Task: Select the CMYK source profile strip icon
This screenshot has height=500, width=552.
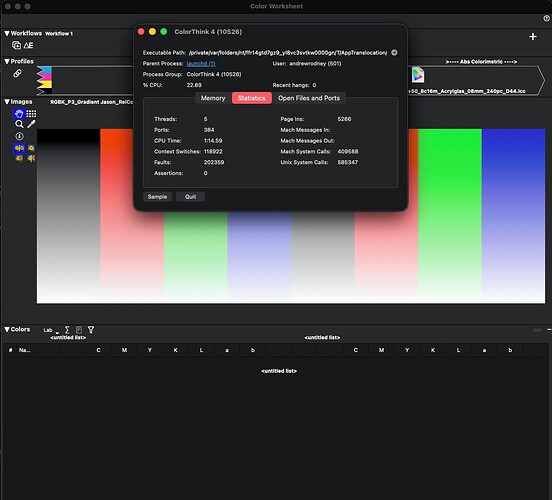Action: click(x=44, y=80)
